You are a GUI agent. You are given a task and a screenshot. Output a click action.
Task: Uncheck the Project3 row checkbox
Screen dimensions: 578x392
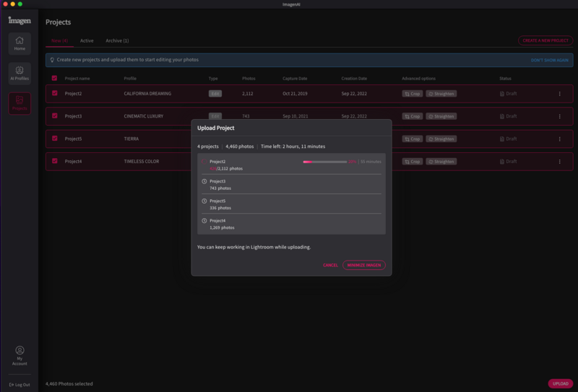point(55,116)
